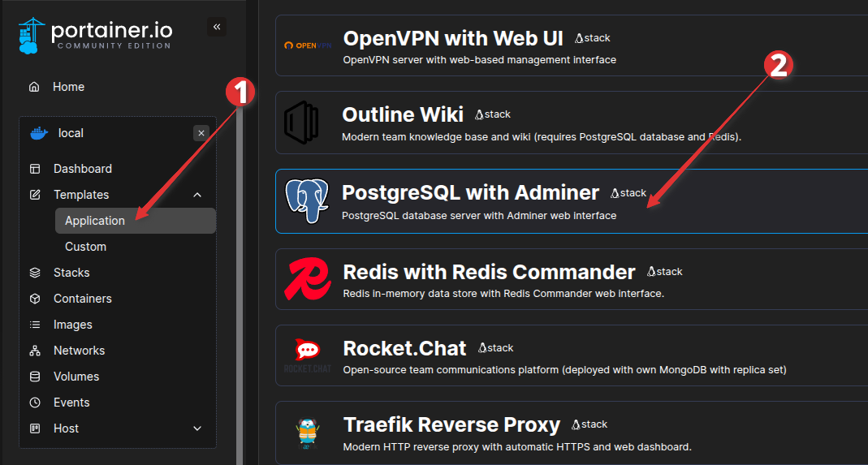Click the Linux icon on OpenVPN template
Image resolution: width=868 pixels, height=465 pixels.
pyautogui.click(x=580, y=38)
